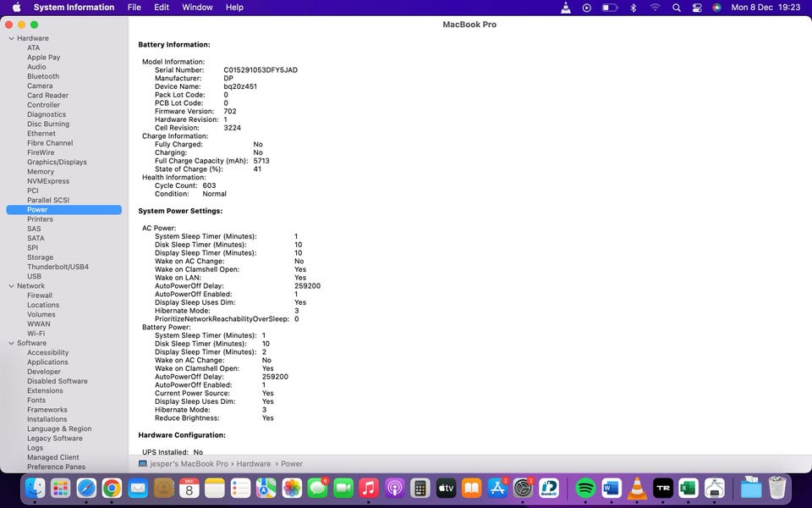Open System Preferences from the dock
The image size is (812, 508).
coord(524,488)
